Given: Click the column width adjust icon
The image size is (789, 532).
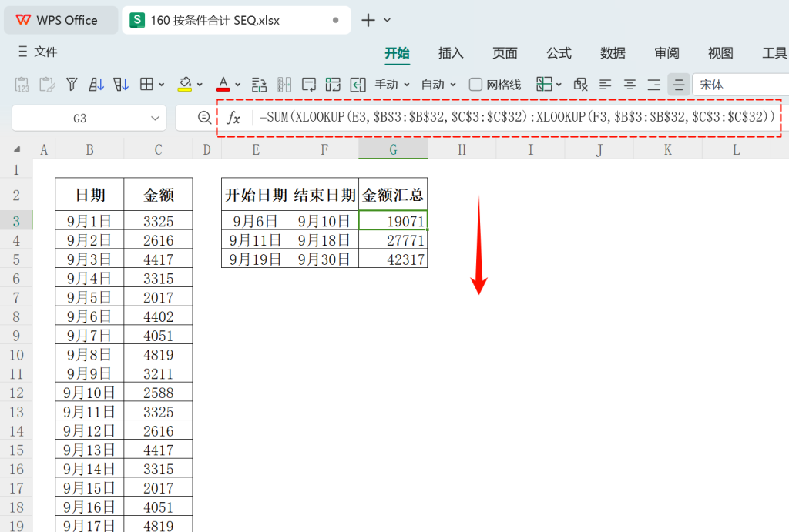Looking at the screenshot, I should (284, 85).
